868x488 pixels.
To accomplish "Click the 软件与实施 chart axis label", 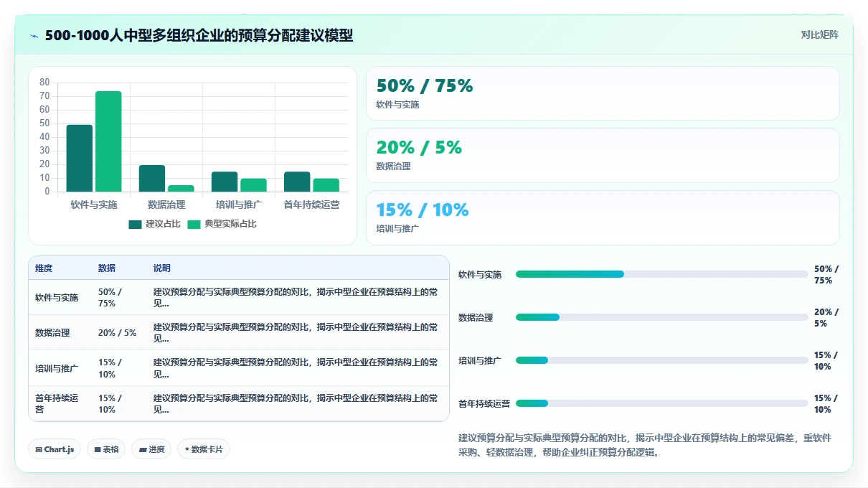I will click(94, 205).
